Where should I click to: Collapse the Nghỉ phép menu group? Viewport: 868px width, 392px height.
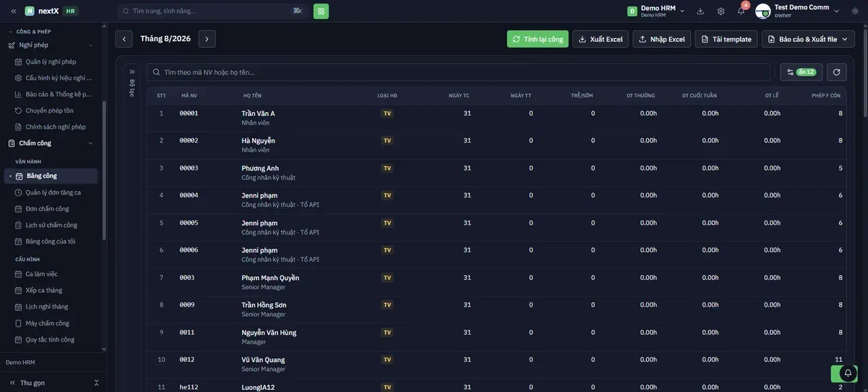[90, 45]
